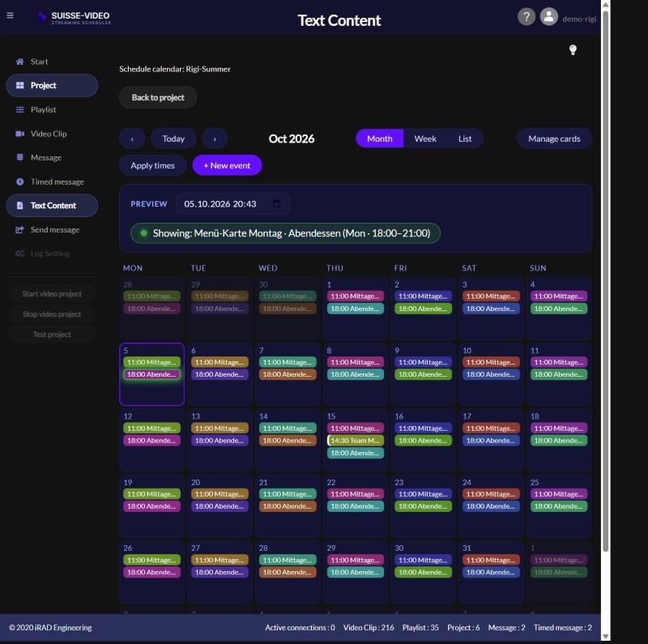Click the Timed message clock icon
This screenshot has width=648, height=644.
click(x=19, y=181)
